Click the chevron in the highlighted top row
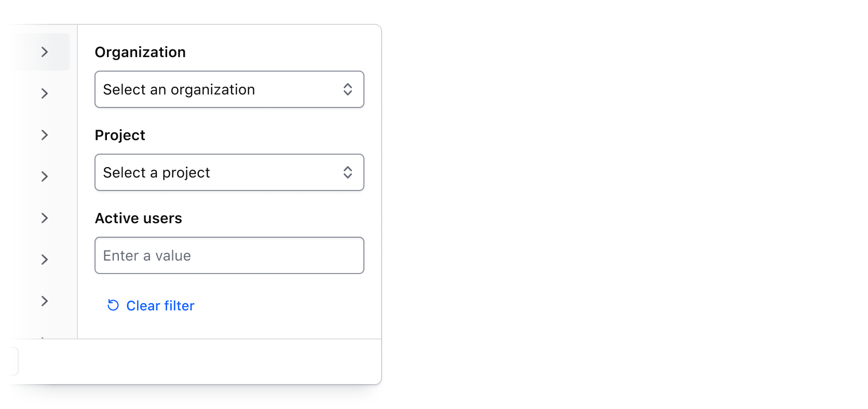Viewport: 868px width, 409px height. 45,52
